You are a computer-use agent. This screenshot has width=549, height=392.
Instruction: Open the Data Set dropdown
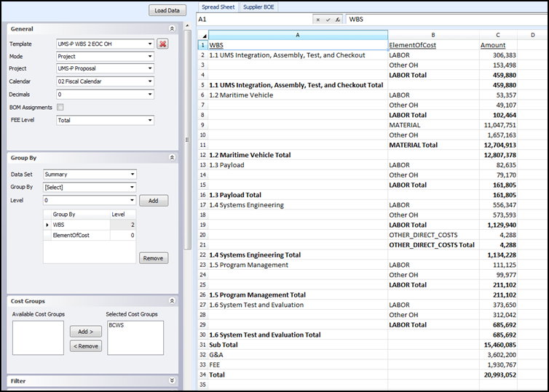point(133,174)
